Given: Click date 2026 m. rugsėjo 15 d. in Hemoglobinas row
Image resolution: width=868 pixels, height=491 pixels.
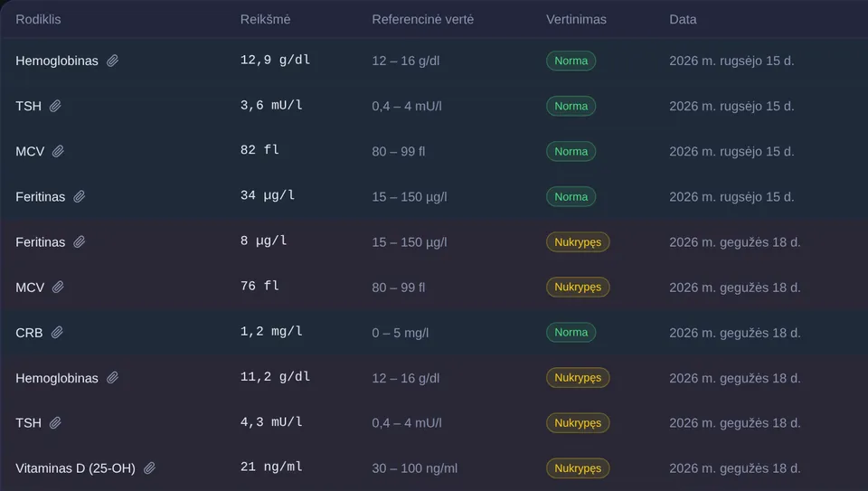Looking at the screenshot, I should [x=731, y=61].
